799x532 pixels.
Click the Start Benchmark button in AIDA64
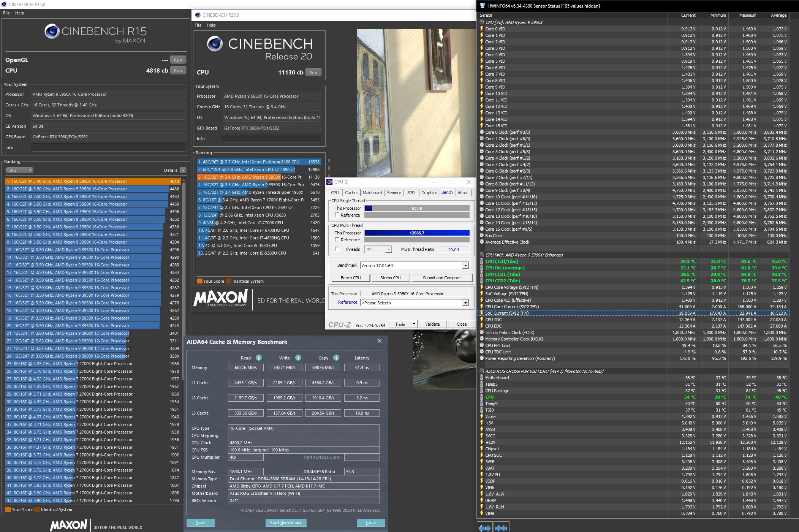pyautogui.click(x=286, y=522)
